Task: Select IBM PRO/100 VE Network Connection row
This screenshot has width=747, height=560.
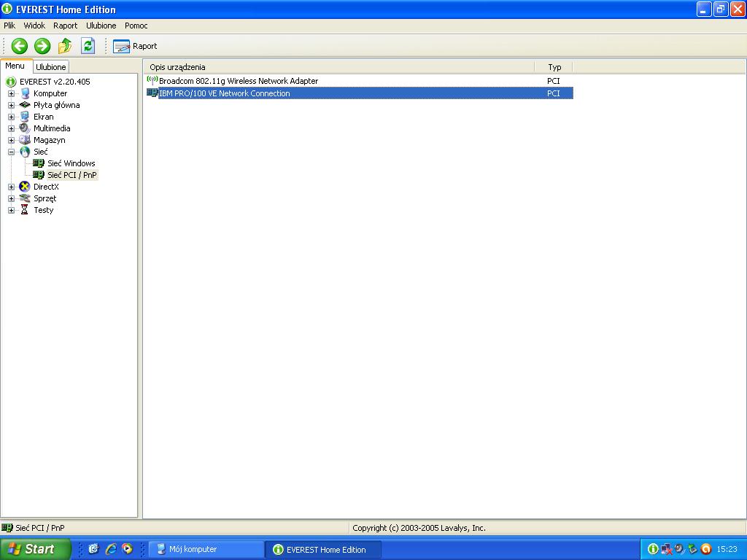Action: click(360, 93)
